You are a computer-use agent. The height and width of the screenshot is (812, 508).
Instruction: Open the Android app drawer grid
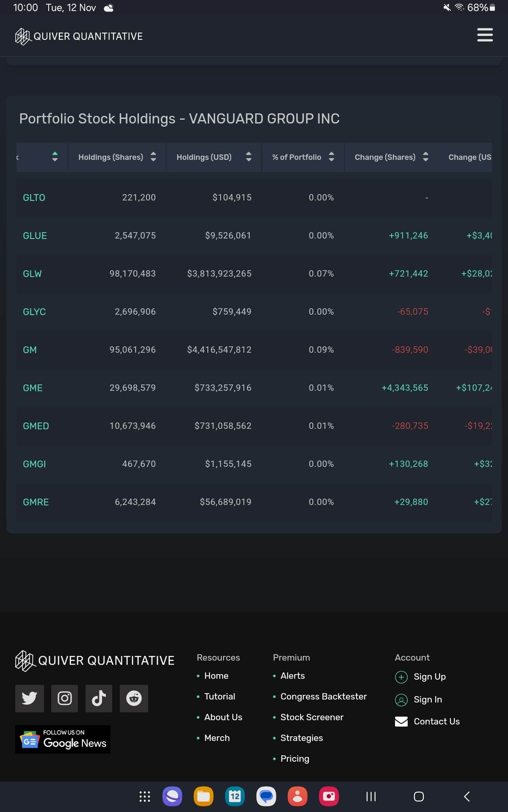tap(145, 797)
